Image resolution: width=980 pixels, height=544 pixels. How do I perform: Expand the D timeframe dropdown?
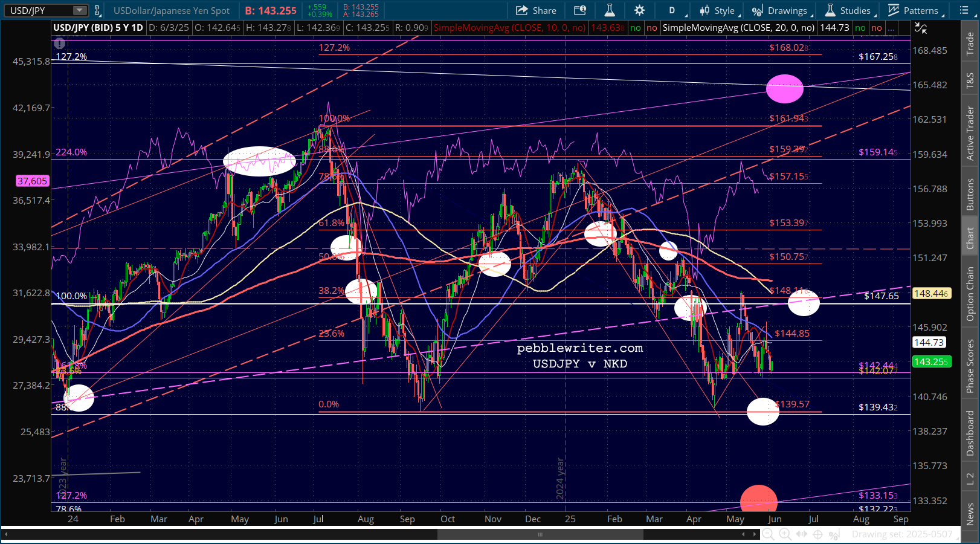pos(676,10)
